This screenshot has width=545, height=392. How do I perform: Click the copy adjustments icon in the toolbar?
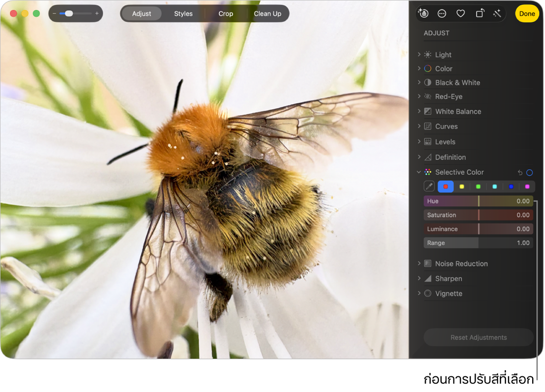(424, 13)
